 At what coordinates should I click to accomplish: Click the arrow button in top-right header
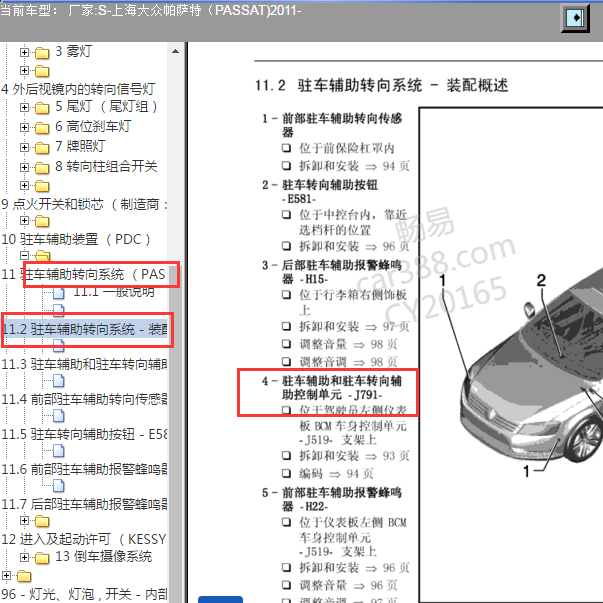[576, 18]
